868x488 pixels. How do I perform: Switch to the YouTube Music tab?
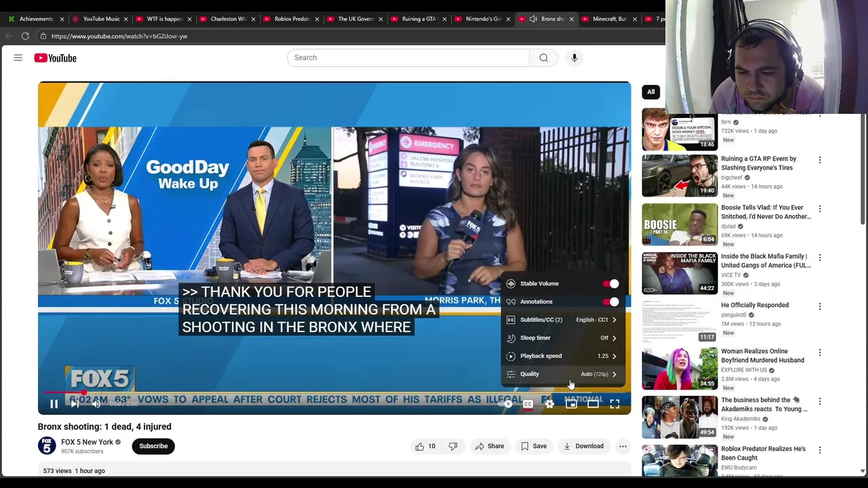click(x=101, y=19)
